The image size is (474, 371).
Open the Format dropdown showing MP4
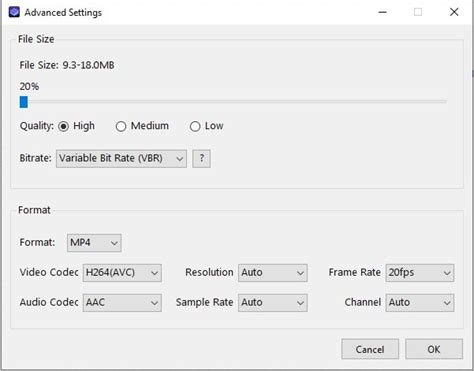94,243
